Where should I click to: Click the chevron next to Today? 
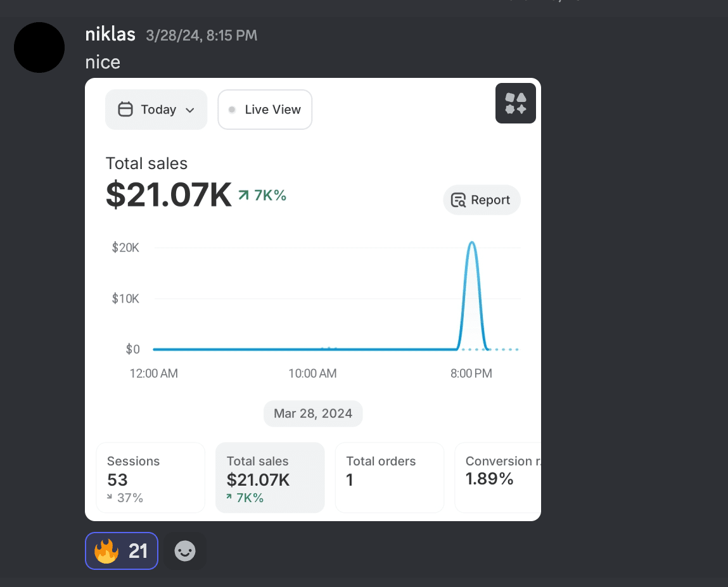click(x=189, y=110)
